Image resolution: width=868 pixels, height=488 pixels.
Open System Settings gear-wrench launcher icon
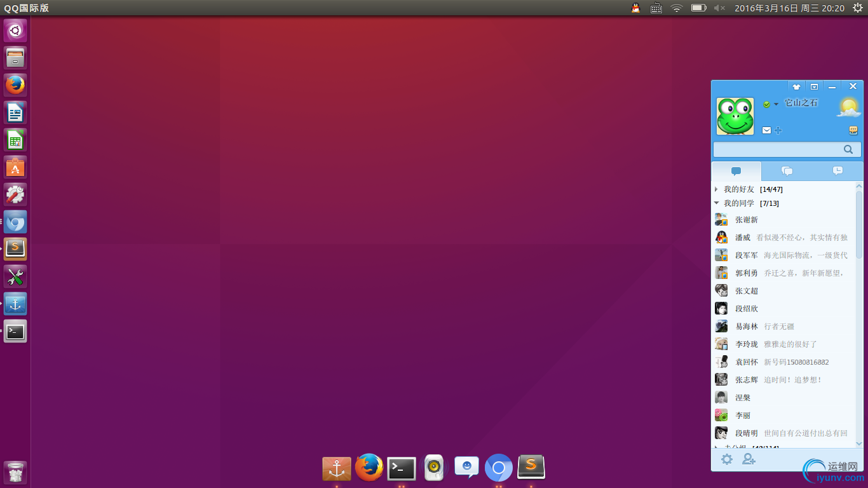pos(15,194)
